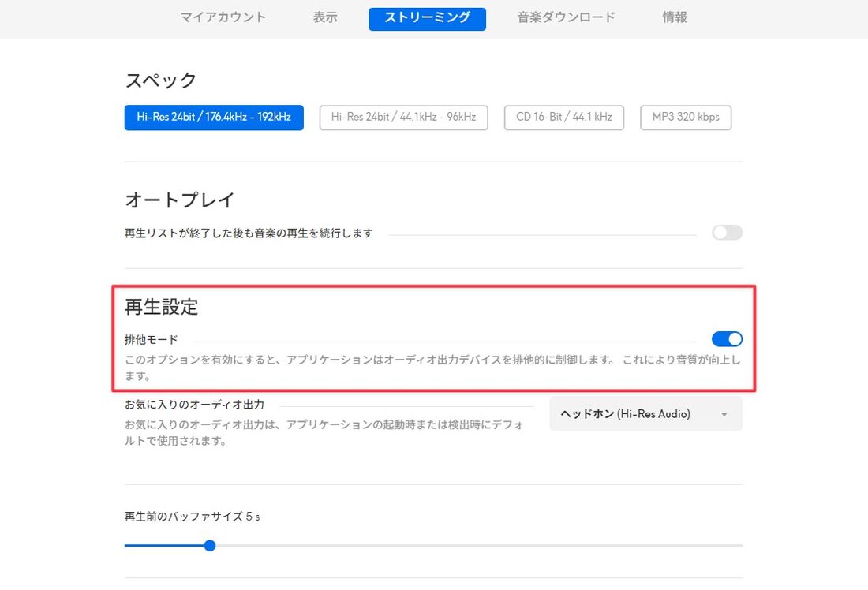
Task: Select the ストリーミング tab
Action: point(427,17)
